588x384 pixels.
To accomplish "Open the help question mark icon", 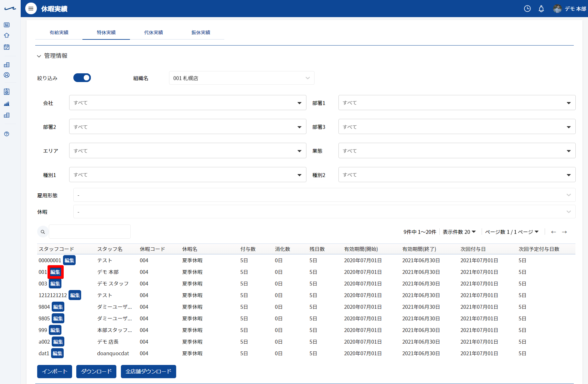I will point(6,134).
